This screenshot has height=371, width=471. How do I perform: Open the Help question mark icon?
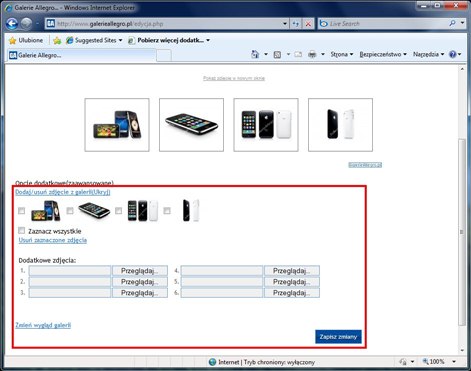(453, 54)
